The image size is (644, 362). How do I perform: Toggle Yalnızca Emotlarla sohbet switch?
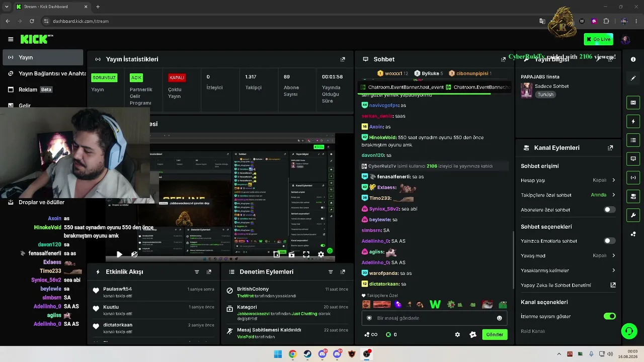[x=609, y=241]
